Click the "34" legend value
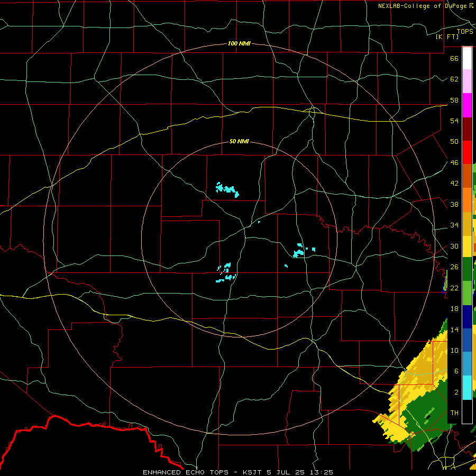 tap(454, 225)
